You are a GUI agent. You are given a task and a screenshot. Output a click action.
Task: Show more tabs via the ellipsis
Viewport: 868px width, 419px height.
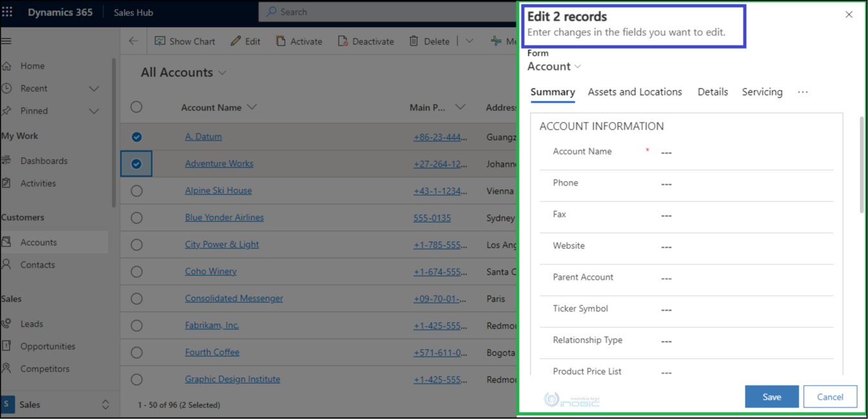coord(803,92)
